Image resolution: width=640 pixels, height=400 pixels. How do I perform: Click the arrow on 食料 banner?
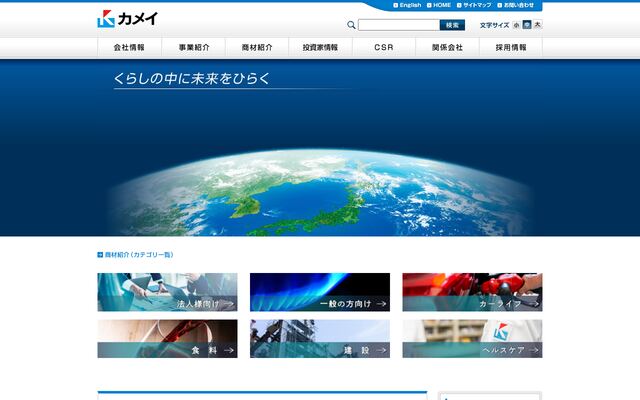coord(229,350)
